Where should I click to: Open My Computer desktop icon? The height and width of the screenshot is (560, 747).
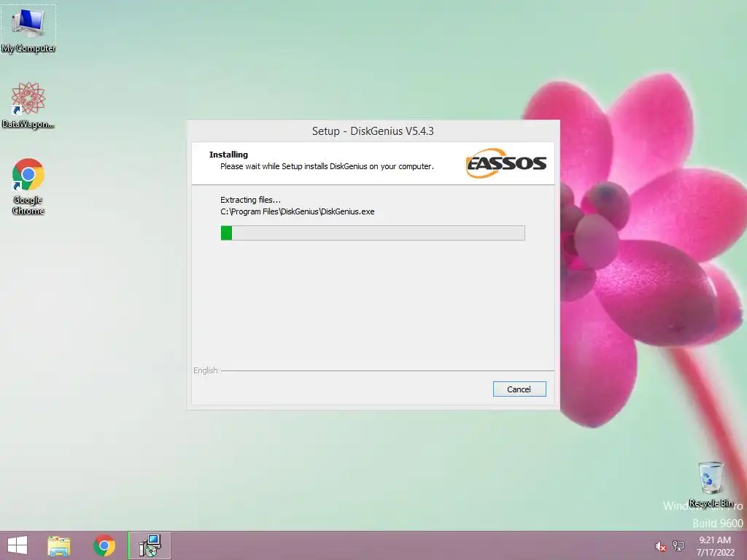[28, 29]
